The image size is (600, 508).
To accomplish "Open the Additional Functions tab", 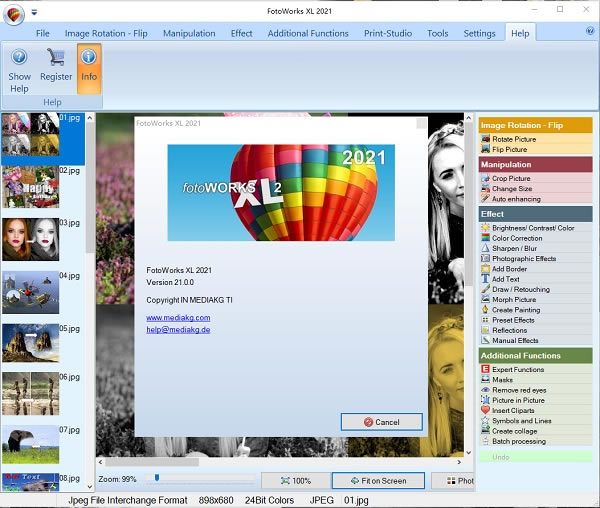I will pyautogui.click(x=308, y=33).
